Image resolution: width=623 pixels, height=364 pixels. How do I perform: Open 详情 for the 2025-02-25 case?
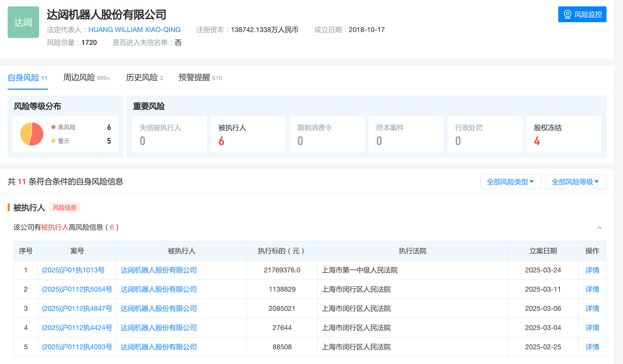592,347
